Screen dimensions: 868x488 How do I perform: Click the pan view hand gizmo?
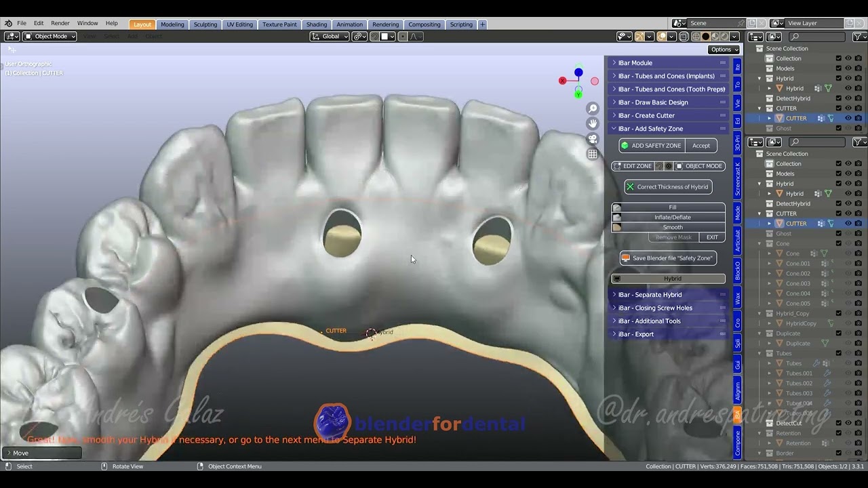(593, 123)
